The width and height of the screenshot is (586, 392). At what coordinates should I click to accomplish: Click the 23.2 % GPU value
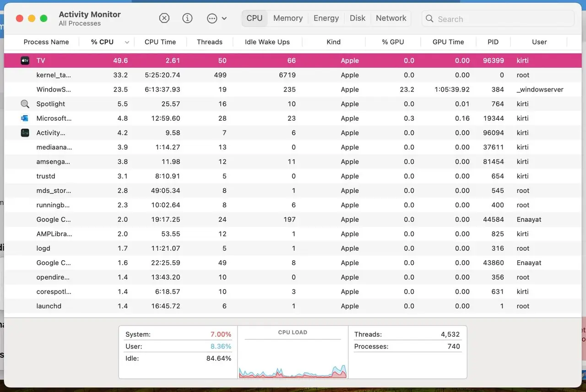[407, 90]
